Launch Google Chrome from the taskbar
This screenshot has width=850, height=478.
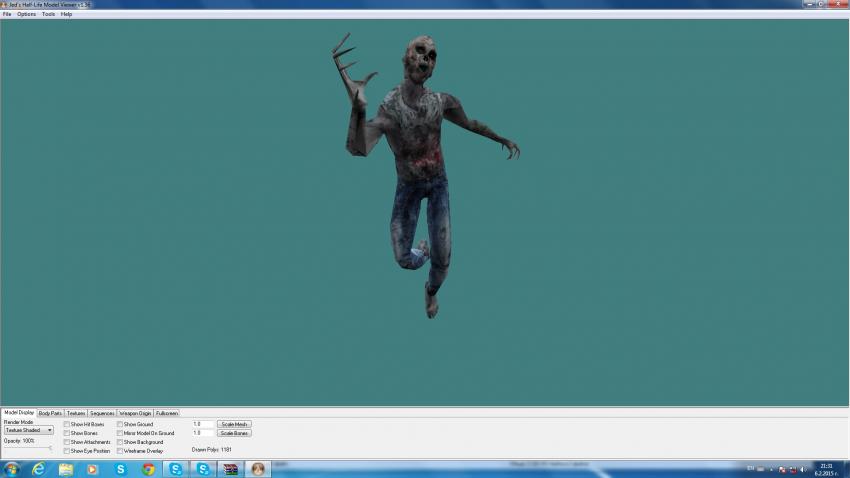click(x=148, y=469)
